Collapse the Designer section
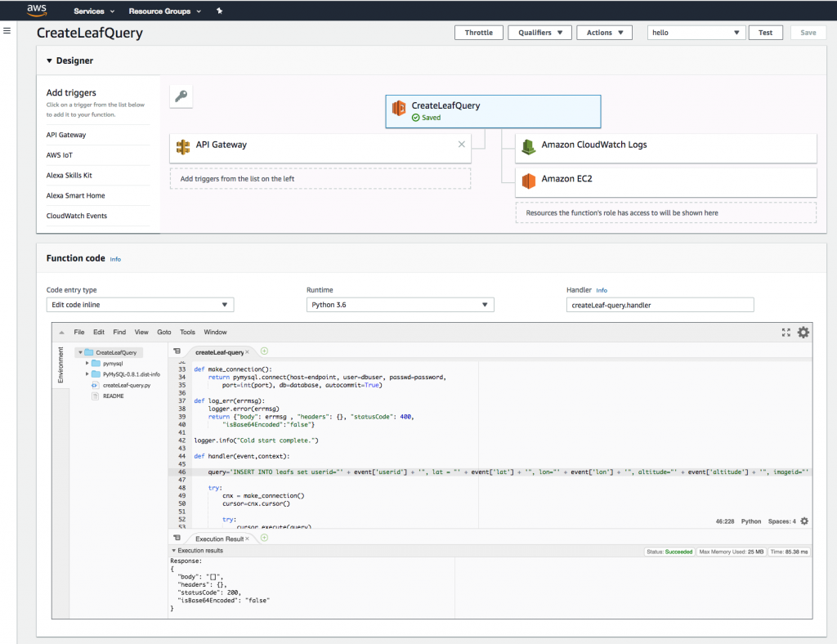Image resolution: width=837 pixels, height=644 pixels. [49, 60]
